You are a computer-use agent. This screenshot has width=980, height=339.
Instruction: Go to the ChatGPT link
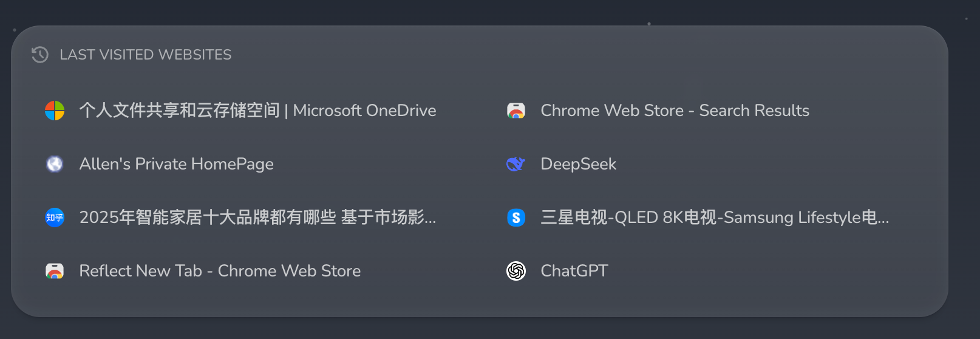point(574,271)
